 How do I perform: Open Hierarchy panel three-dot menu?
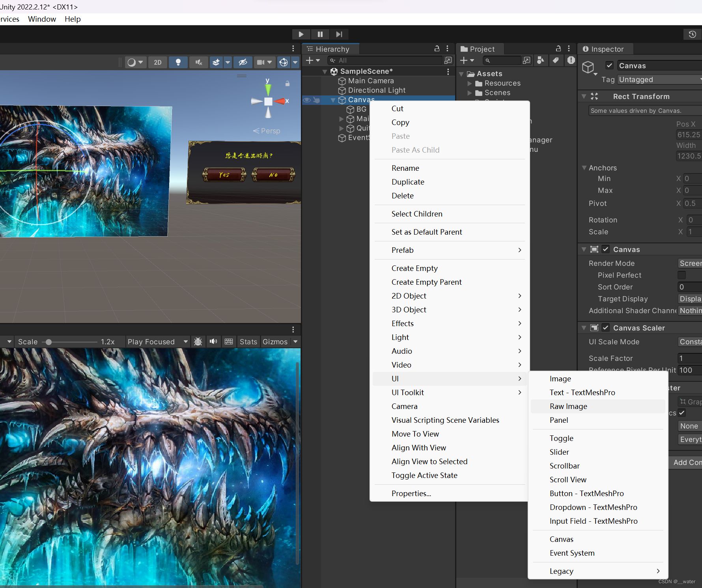click(x=447, y=49)
